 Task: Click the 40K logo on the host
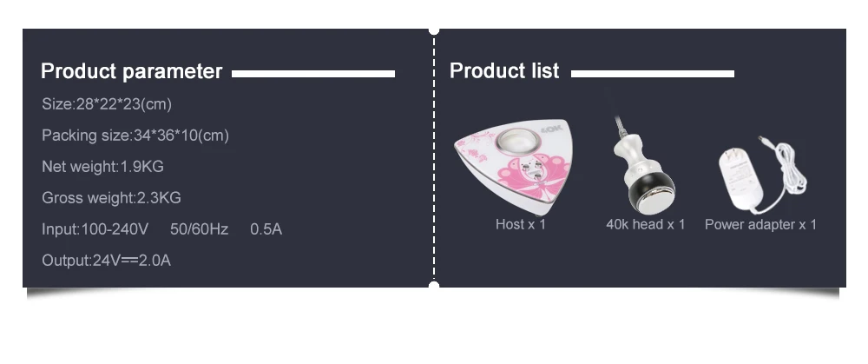pyautogui.click(x=550, y=130)
